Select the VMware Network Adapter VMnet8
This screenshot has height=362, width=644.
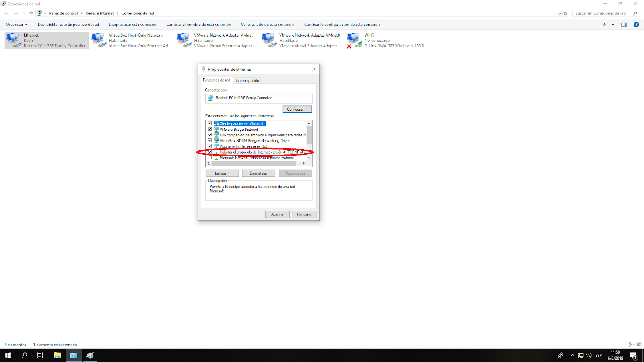(270, 40)
